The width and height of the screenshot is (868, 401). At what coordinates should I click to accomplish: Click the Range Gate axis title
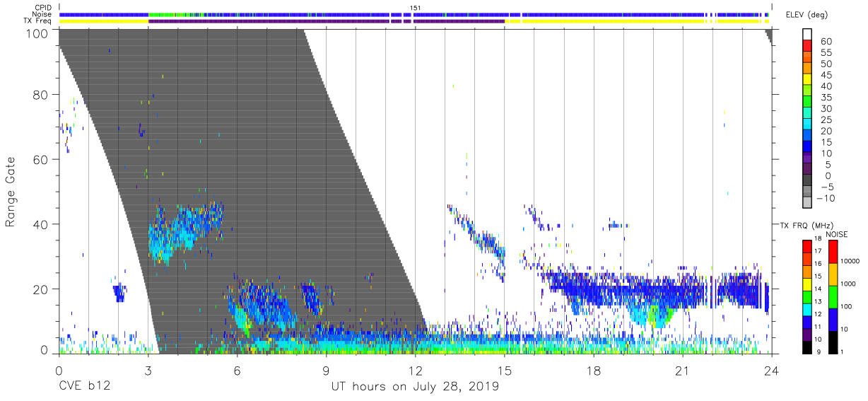coord(11,192)
